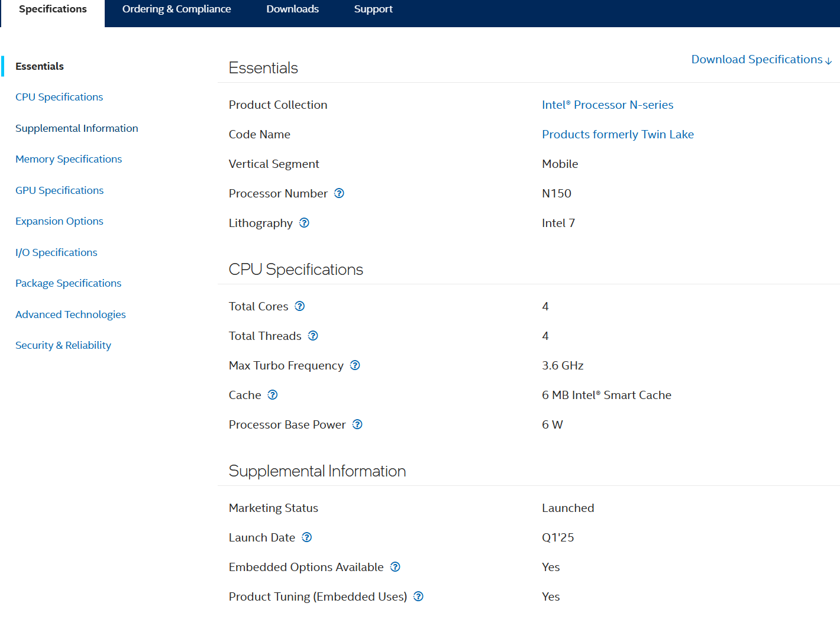Open Lithography help tooltip icon

(304, 223)
